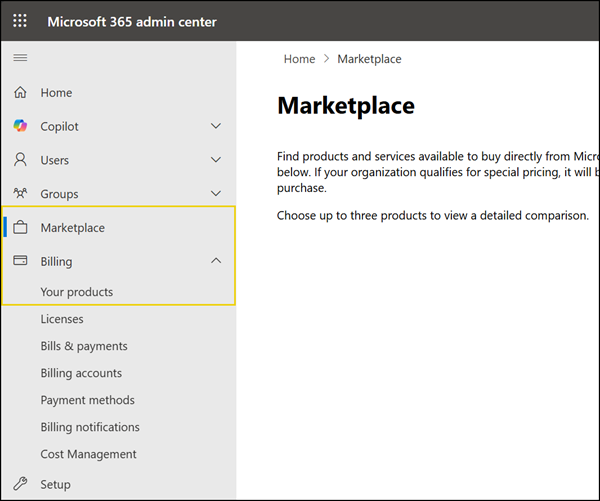Image resolution: width=600 pixels, height=501 pixels.
Task: Expand the Groups section chevron
Action: point(216,194)
